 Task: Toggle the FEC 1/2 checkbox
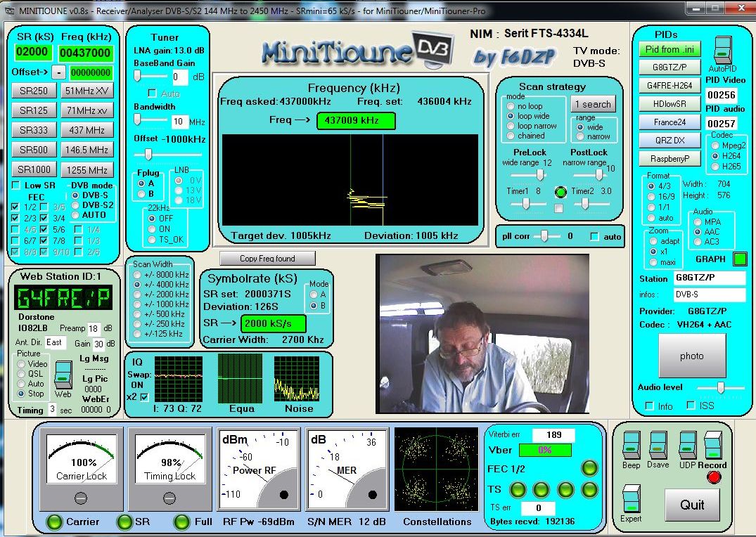tap(15, 207)
